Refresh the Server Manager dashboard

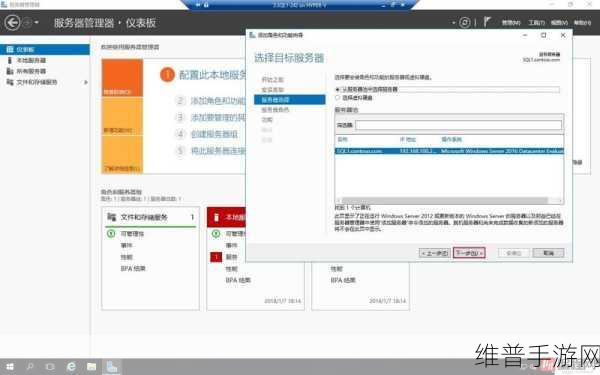465,23
